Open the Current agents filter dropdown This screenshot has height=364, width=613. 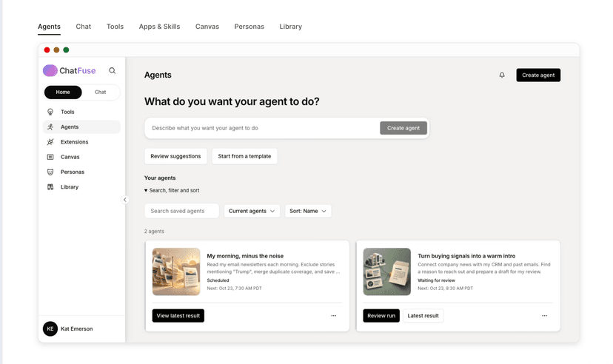pos(252,211)
